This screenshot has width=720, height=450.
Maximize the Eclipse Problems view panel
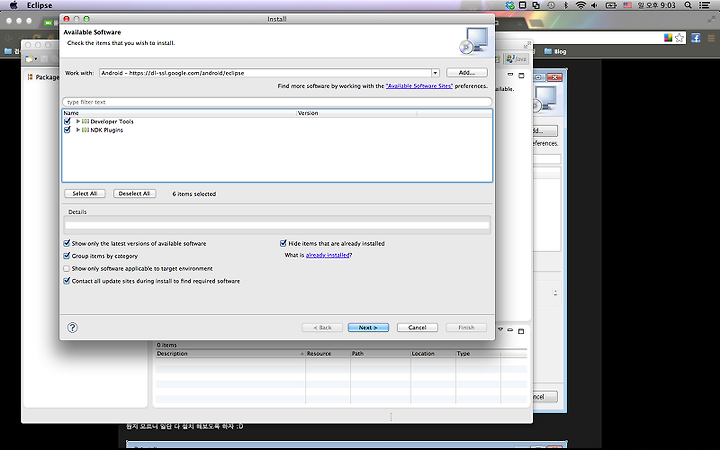click(x=521, y=331)
